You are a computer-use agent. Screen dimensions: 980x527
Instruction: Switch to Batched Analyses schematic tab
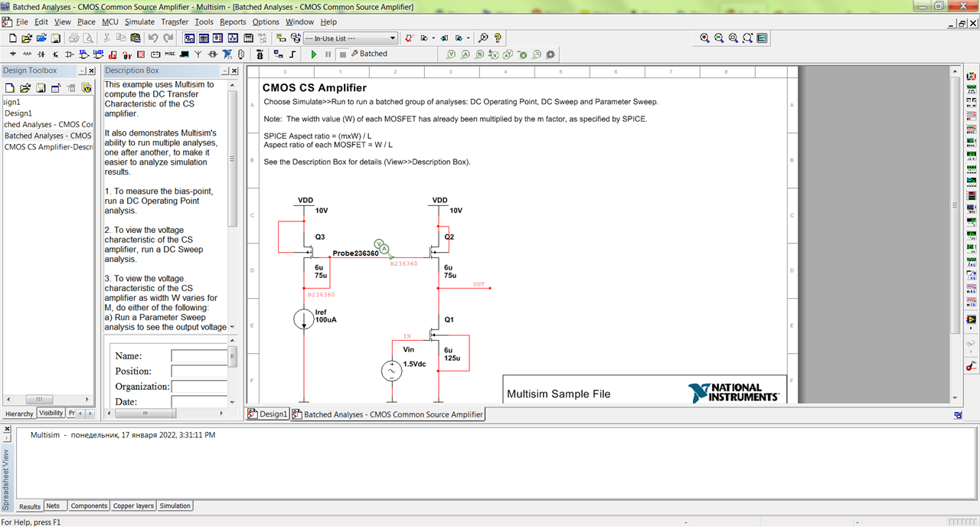pos(388,414)
